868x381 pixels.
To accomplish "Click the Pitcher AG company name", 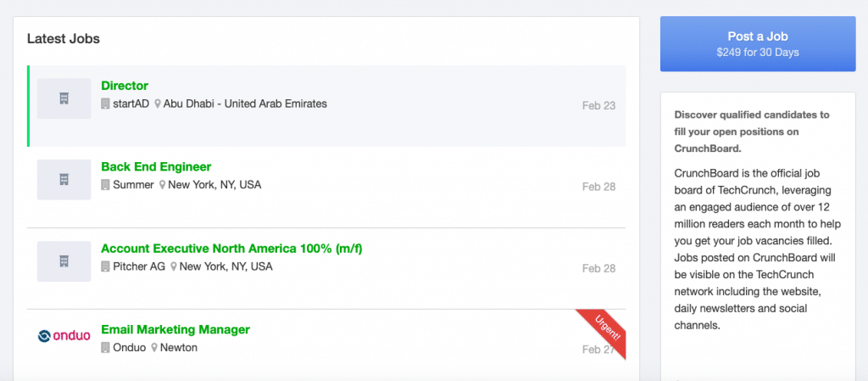I will (x=139, y=266).
